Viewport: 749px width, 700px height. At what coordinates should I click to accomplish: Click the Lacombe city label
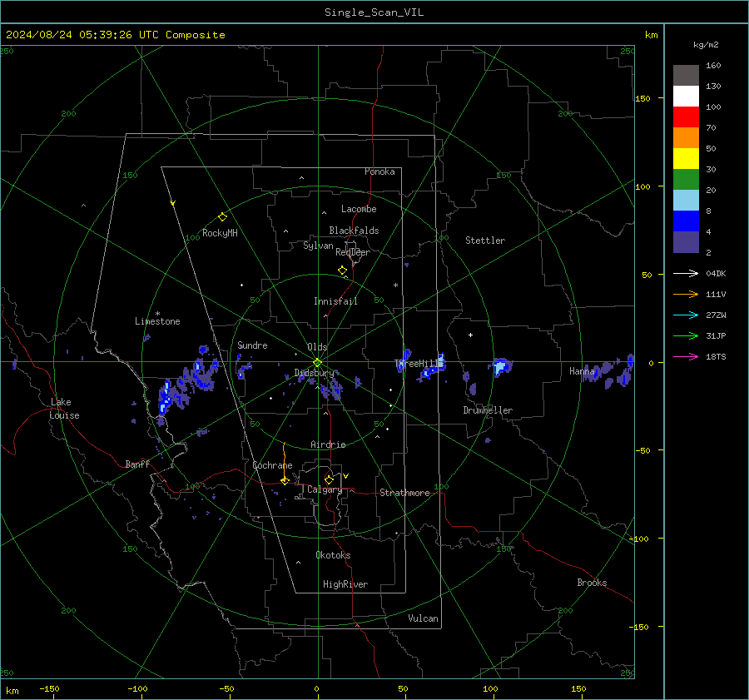click(x=359, y=209)
